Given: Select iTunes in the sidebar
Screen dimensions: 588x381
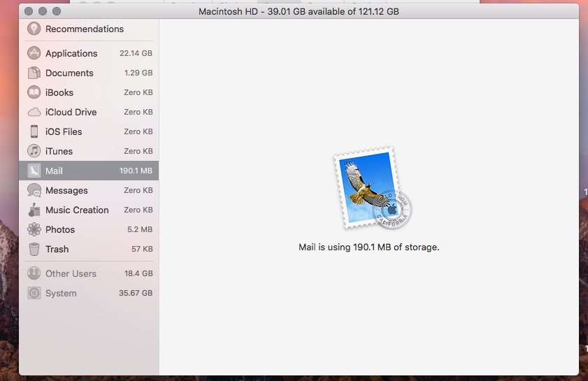Looking at the screenshot, I should (x=89, y=151).
